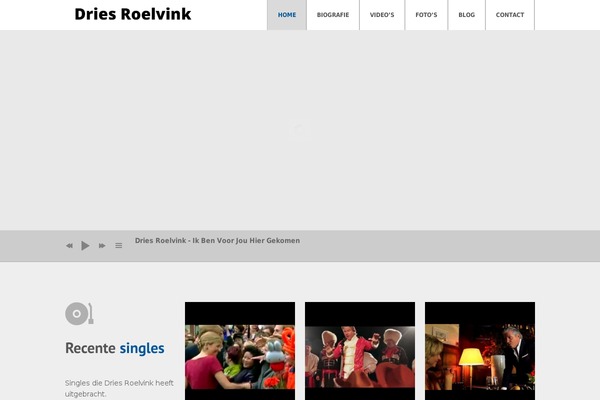Click the large grey slideshow banner area
600x400 pixels.
[x=300, y=130]
